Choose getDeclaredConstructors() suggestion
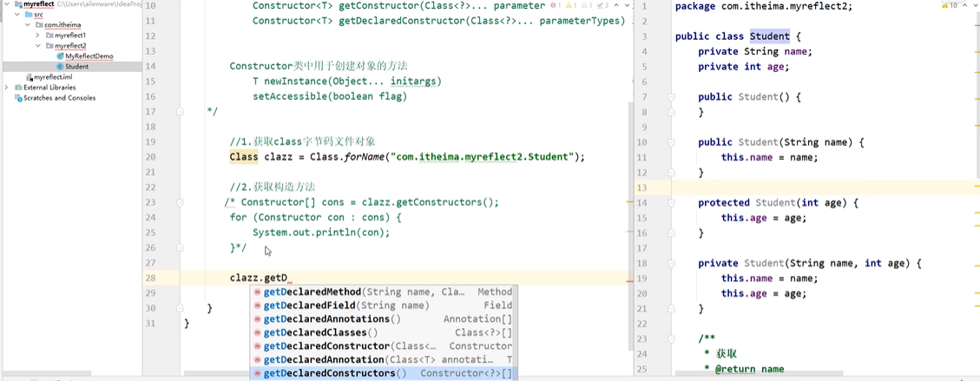This screenshot has height=381, width=980. 383,373
